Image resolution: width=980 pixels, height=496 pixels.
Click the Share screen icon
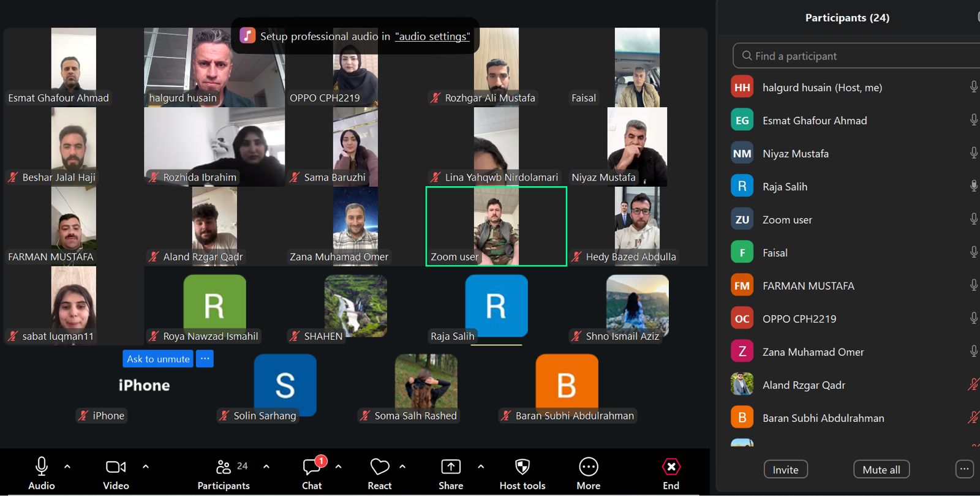pos(451,467)
